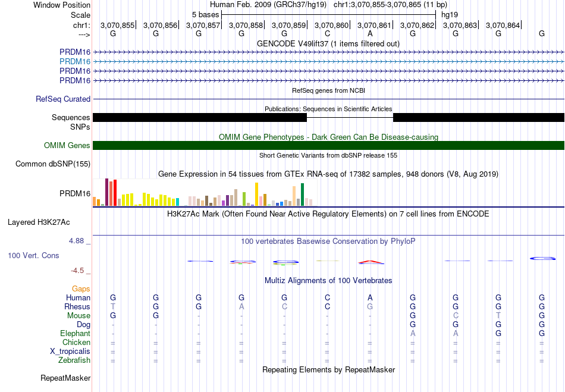Screen dimensions: 565x392
Task: Click the C base in the Human alignment row
Action: pos(327,297)
